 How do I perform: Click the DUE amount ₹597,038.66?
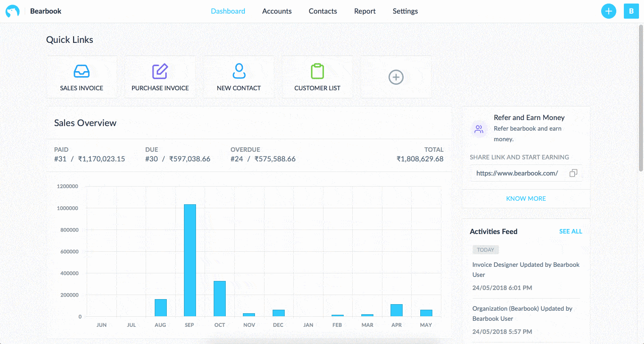(x=189, y=159)
